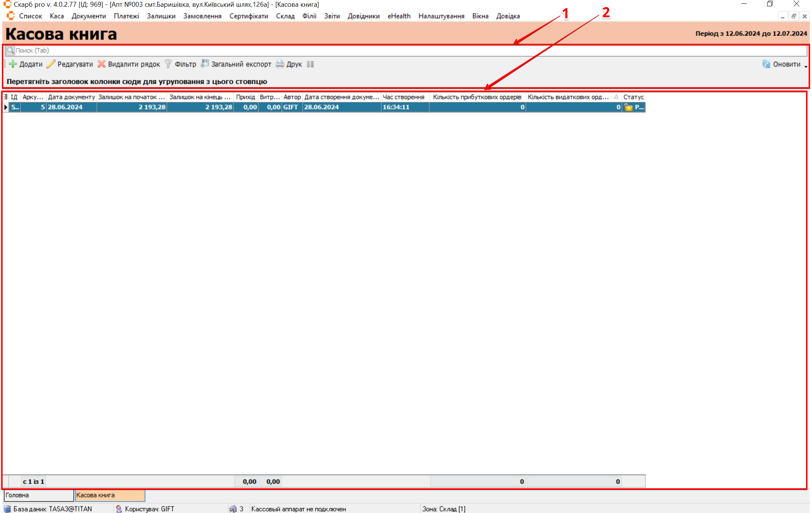Image resolution: width=812 pixels, height=513 pixels.
Task: Select the row dated 28.06.2024
Action: [65, 107]
